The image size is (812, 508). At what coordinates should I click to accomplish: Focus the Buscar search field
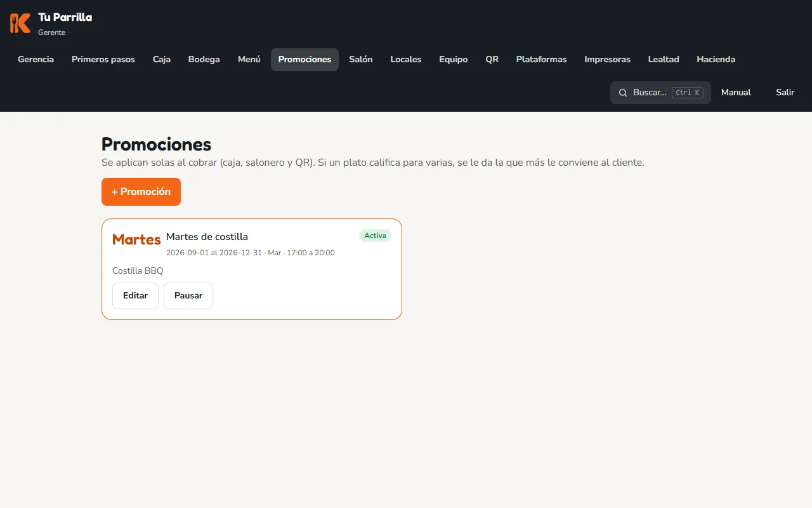(x=660, y=93)
